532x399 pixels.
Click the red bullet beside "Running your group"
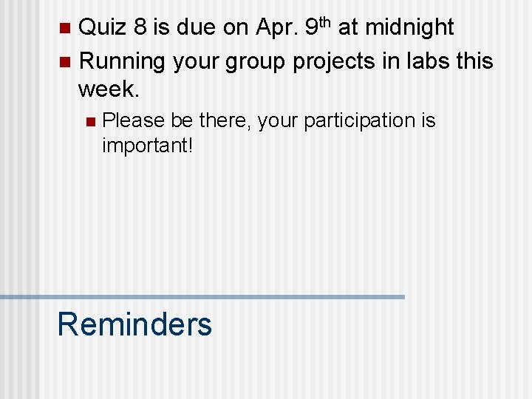(x=65, y=62)
